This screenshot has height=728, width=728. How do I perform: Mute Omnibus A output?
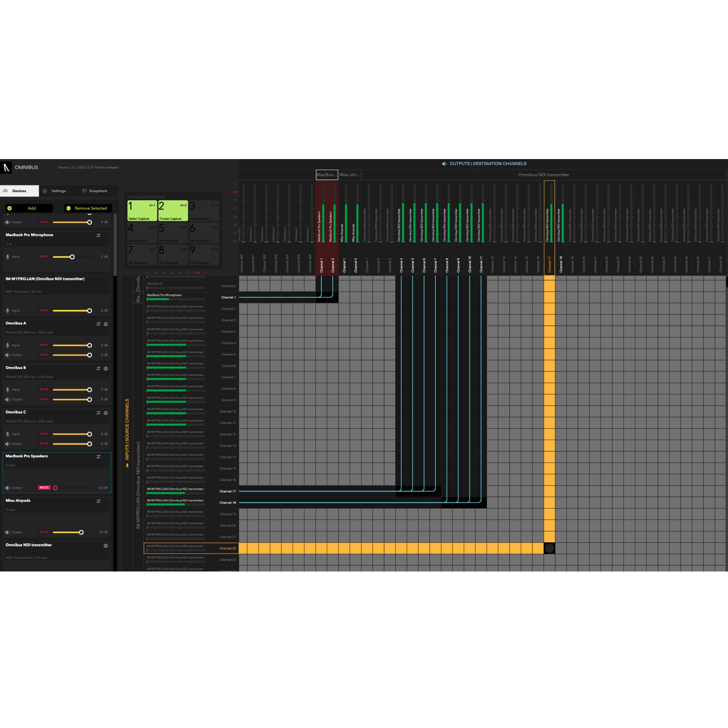pyautogui.click(x=44, y=355)
